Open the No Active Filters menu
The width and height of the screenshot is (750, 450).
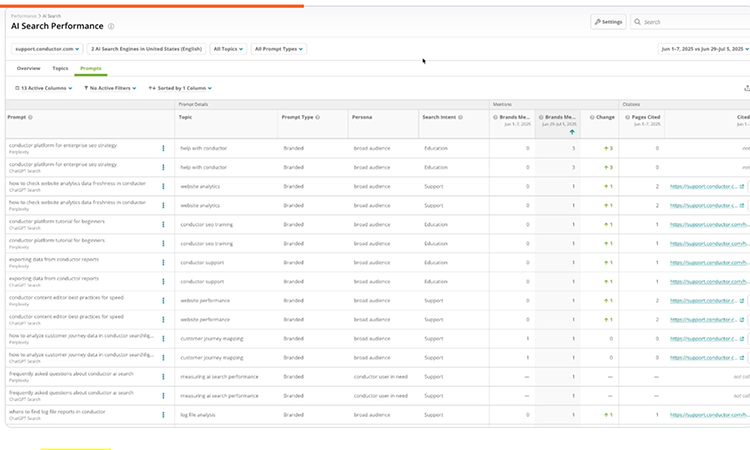pos(110,88)
